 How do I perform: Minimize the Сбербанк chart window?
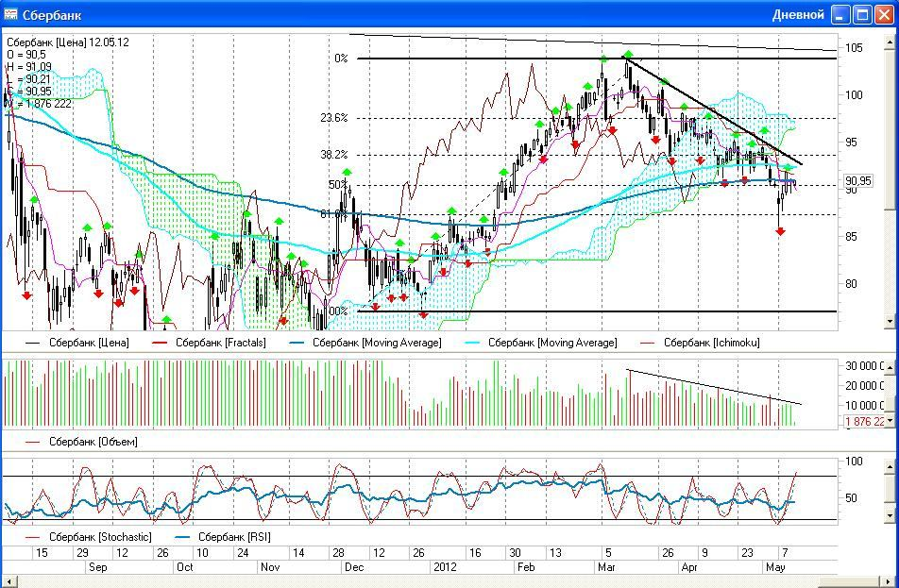pyautogui.click(x=841, y=15)
